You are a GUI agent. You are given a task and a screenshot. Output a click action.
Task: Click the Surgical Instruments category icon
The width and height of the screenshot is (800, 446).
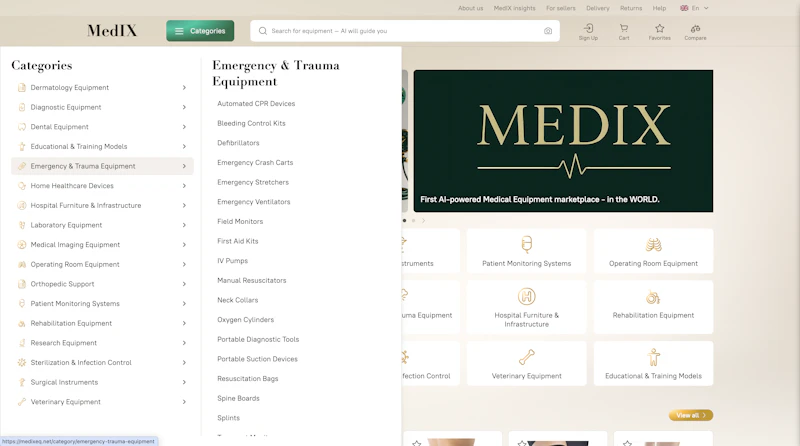[21, 382]
